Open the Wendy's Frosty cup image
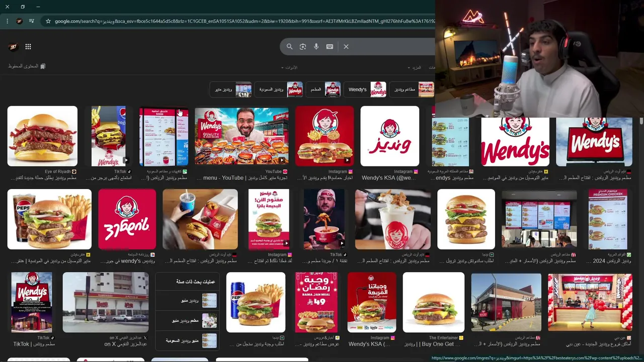The height and width of the screenshot is (362, 644). tap(392, 219)
